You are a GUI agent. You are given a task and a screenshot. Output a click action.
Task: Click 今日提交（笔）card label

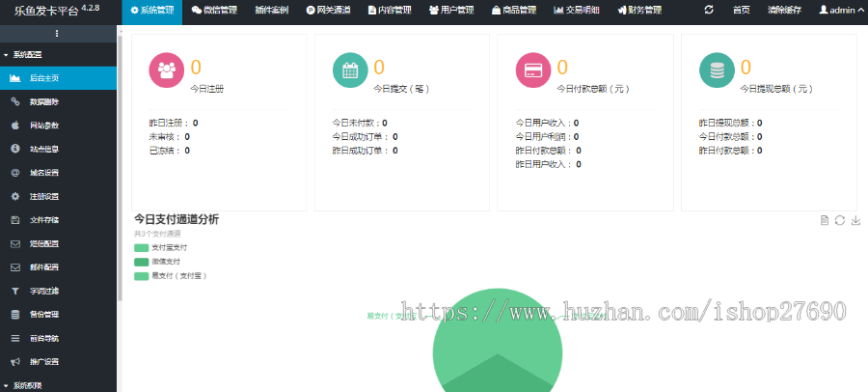[402, 89]
